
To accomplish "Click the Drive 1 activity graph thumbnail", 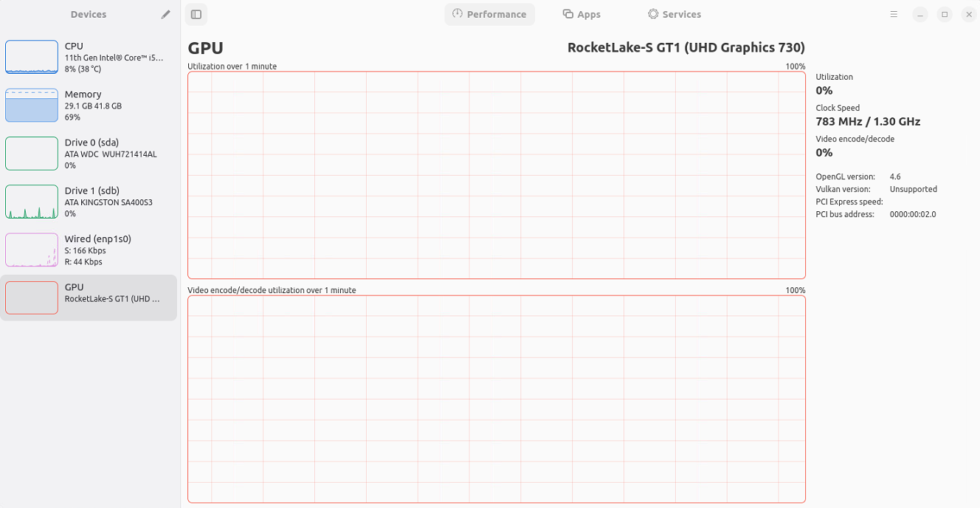I will 32,202.
